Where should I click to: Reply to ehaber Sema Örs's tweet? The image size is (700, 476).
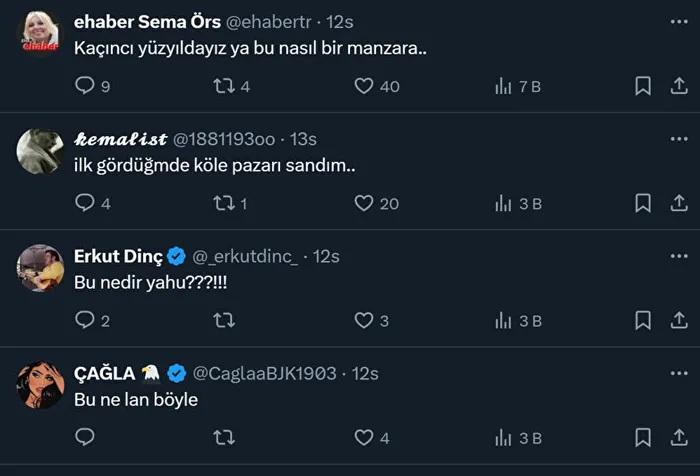click(86, 86)
